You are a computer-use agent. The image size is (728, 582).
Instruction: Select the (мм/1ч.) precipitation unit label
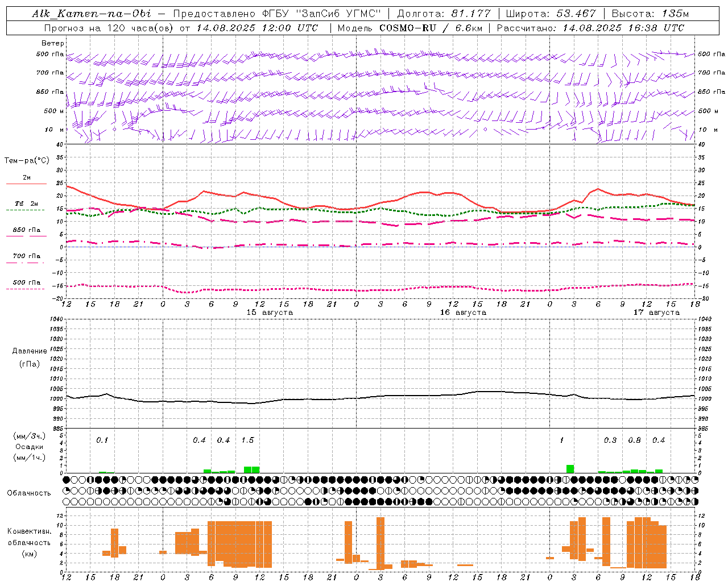click(30, 458)
